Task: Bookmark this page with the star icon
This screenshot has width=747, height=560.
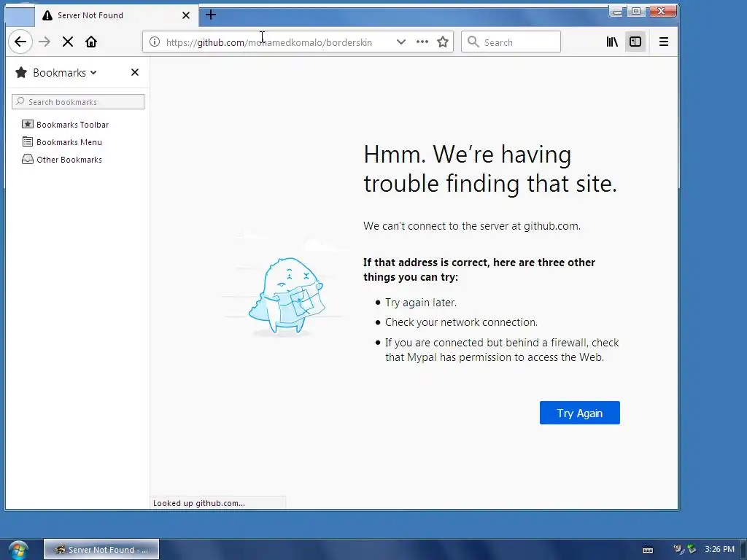Action: click(x=443, y=42)
